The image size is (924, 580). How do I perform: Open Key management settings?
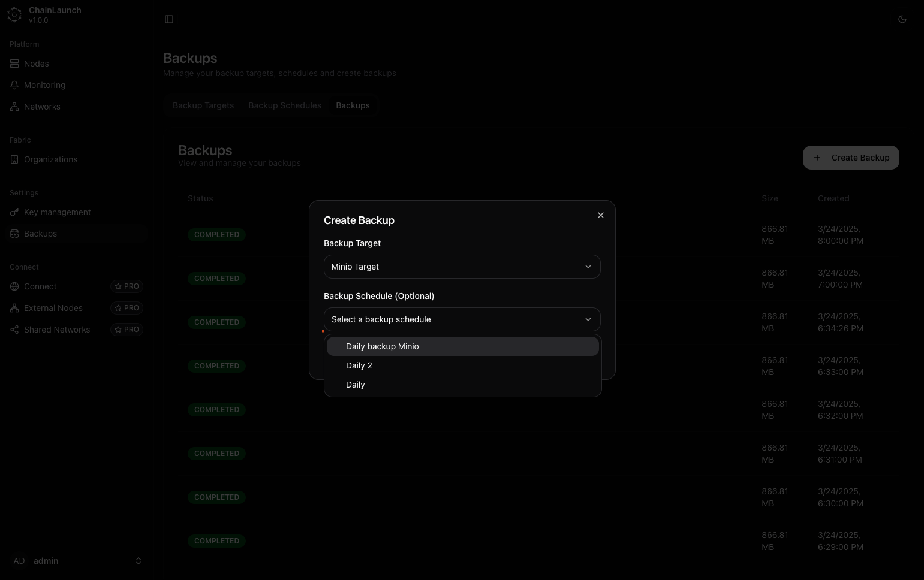click(57, 212)
